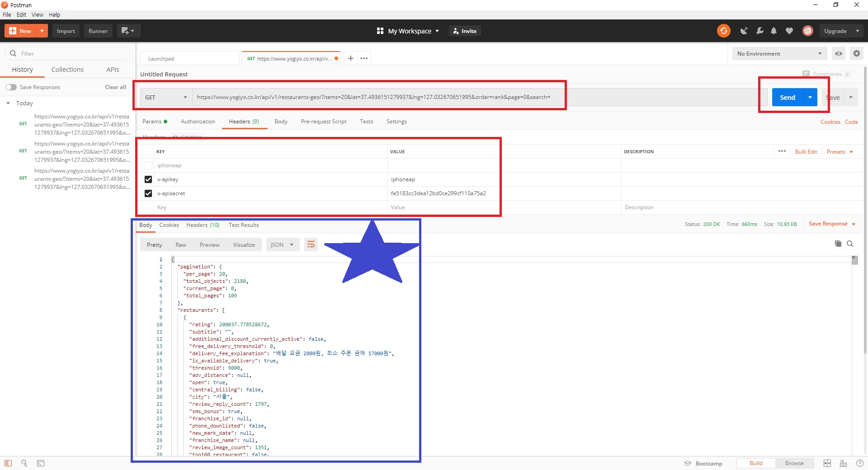Open headers table column options ellipsis
The image size is (868, 470).
[x=782, y=151]
